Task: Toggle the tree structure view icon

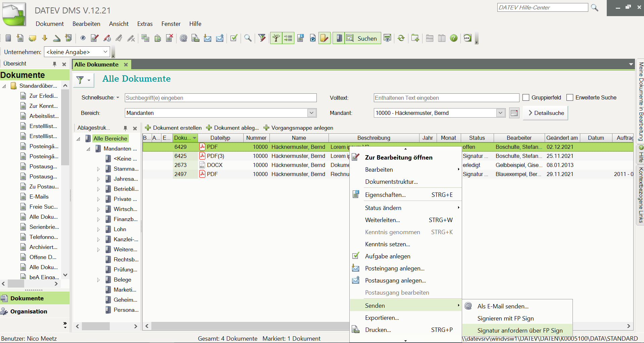Action: coord(276,38)
